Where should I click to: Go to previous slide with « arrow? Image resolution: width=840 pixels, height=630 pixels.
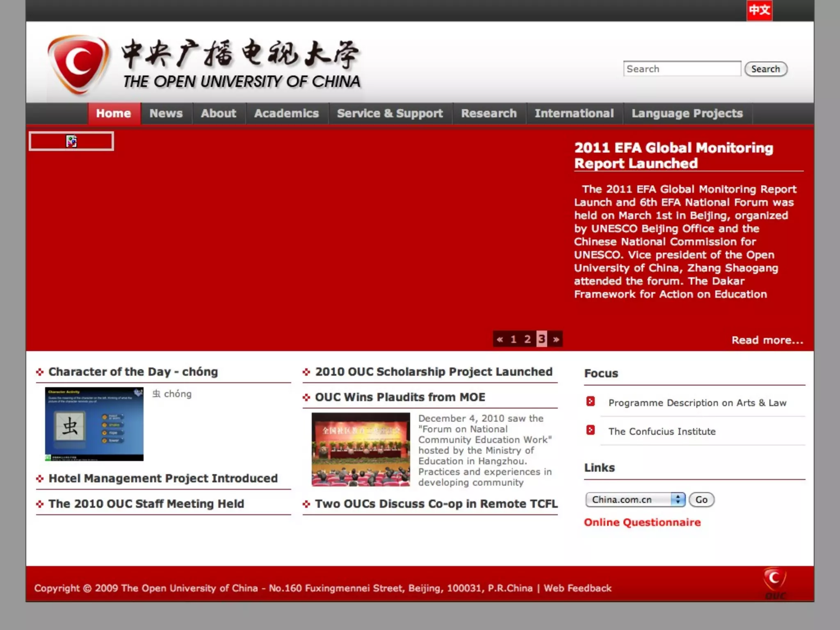500,339
